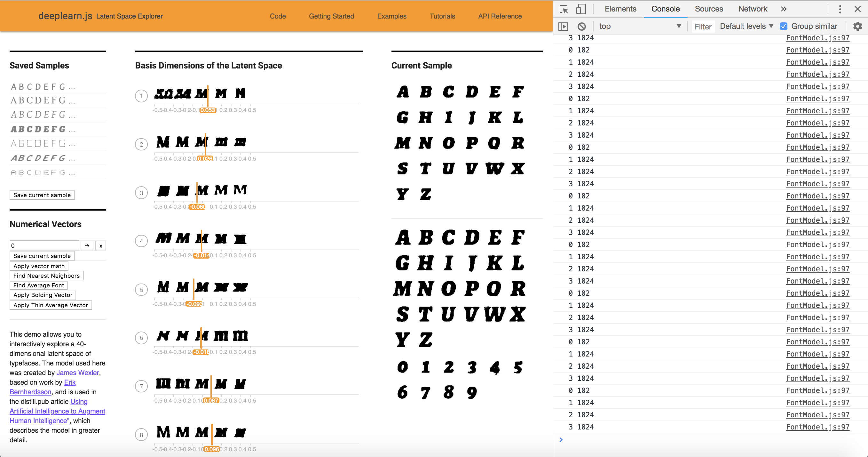Select the inspect element picker icon
This screenshot has height=457, width=868.
564,9
